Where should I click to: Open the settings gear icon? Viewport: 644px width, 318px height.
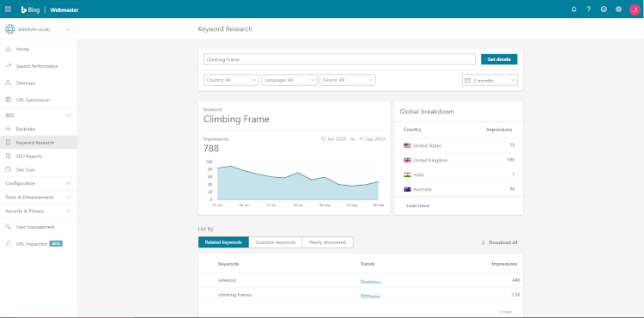click(618, 9)
